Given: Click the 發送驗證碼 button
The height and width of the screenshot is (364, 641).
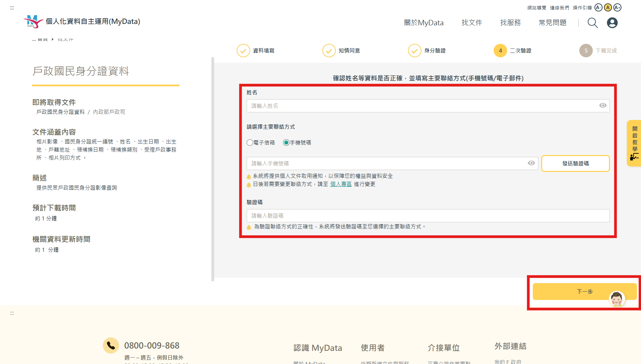Looking at the screenshot, I should tap(575, 163).
